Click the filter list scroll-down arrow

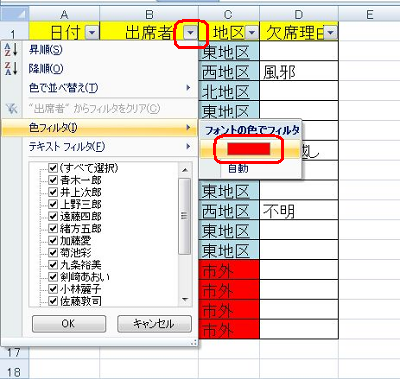(185, 299)
